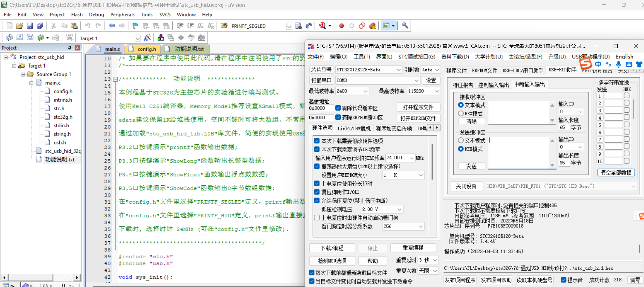Image resolution: width=644 pixels, height=287 pixels.
Task: Enable 上电复位时由硬件自动启动看门狗
Action: (x=317, y=217)
